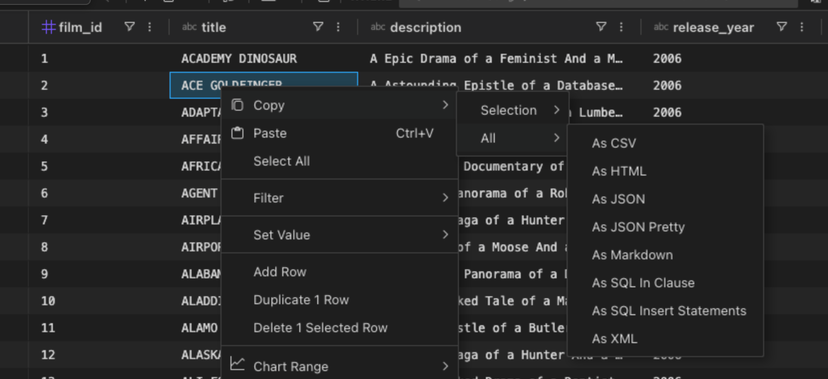Select film_id cell with value 5

pos(99,166)
